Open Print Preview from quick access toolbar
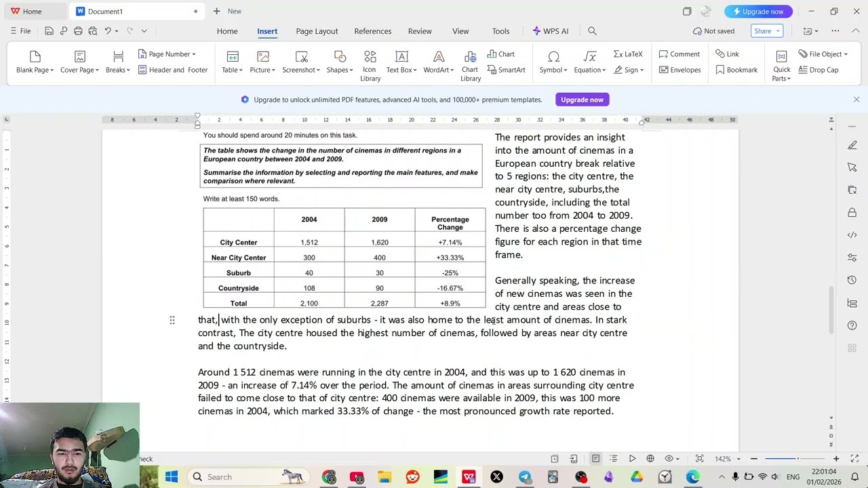 [92, 31]
